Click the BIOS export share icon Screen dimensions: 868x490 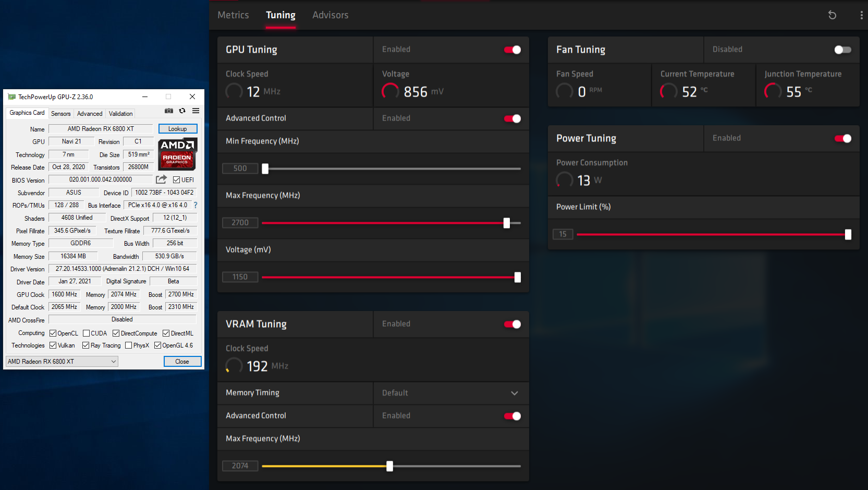(161, 180)
